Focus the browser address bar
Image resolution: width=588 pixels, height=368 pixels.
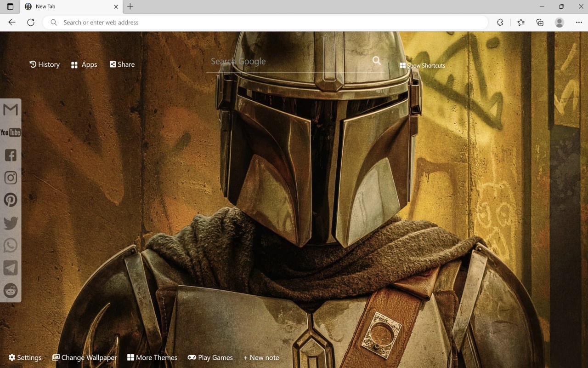(265, 22)
